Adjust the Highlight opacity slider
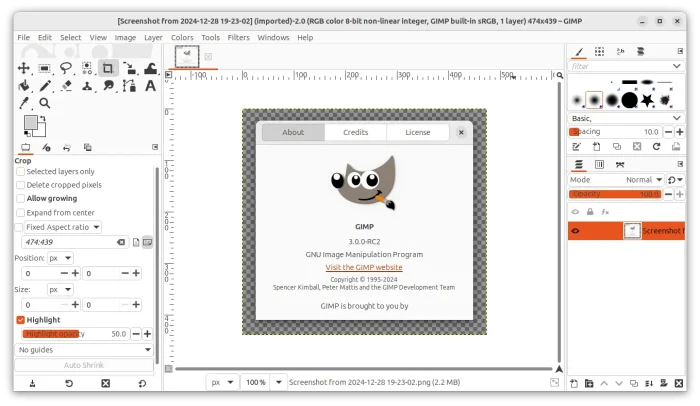The image size is (700, 406). [75, 334]
